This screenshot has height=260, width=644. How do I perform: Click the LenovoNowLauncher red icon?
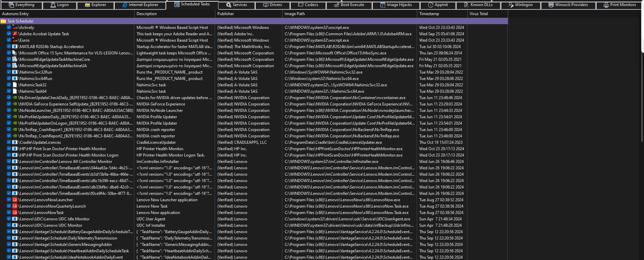[15, 200]
